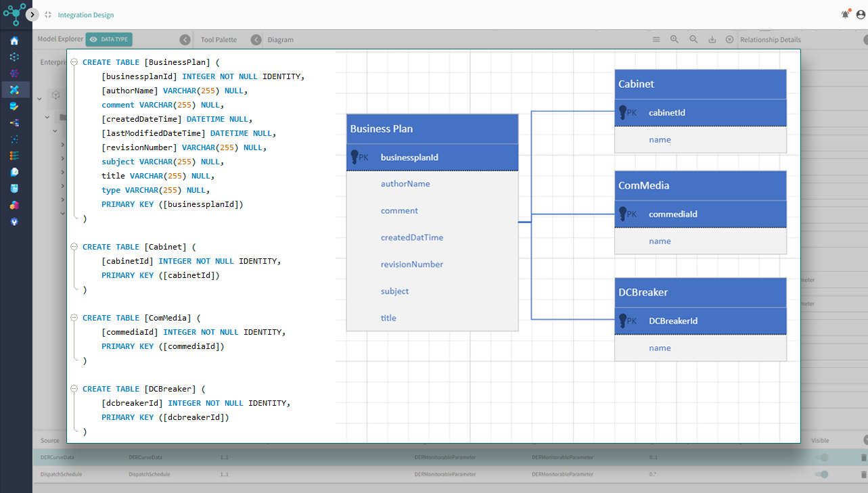Click the notification bell icon
The width and height of the screenshot is (868, 493).
tap(845, 14)
